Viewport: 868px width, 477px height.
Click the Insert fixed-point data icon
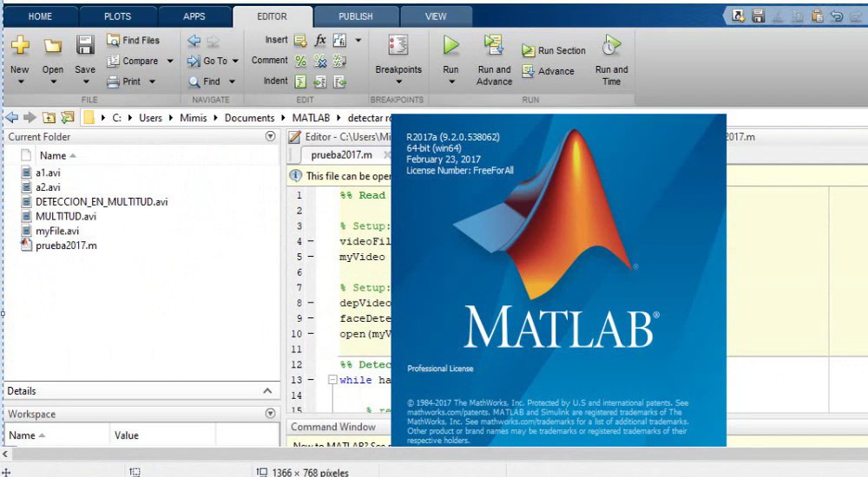[339, 40]
